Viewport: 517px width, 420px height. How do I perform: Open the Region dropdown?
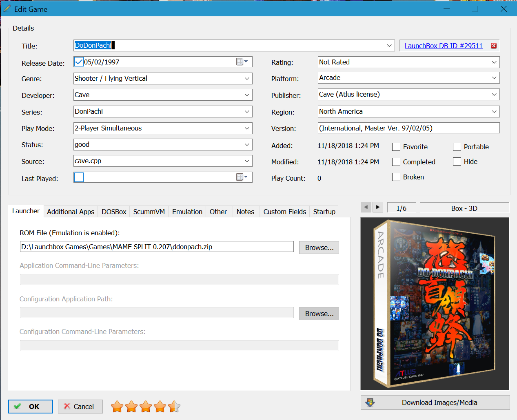coord(494,111)
